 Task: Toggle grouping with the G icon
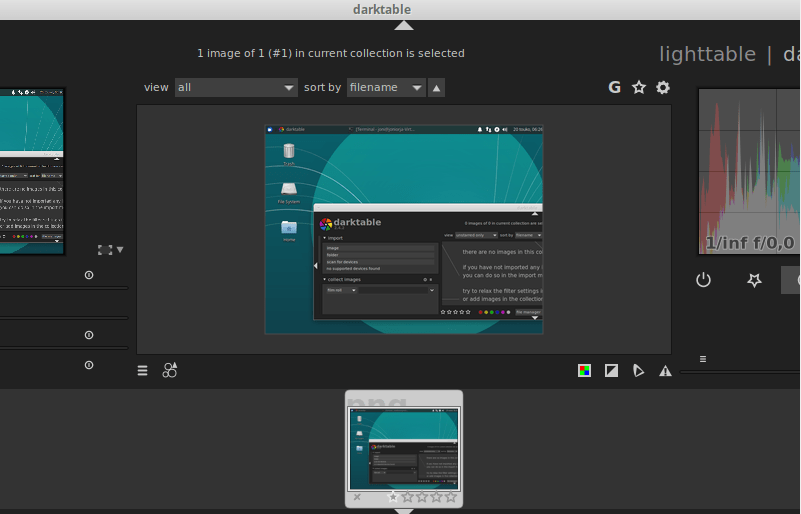click(615, 88)
